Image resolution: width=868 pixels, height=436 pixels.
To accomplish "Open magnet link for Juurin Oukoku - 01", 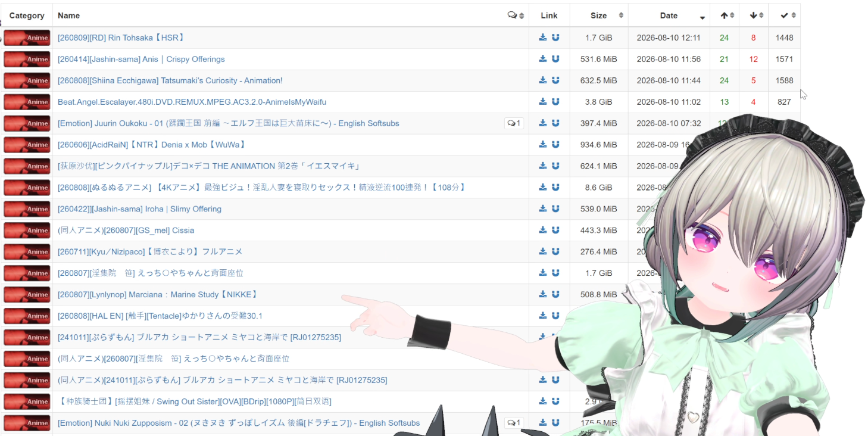I will tap(555, 123).
